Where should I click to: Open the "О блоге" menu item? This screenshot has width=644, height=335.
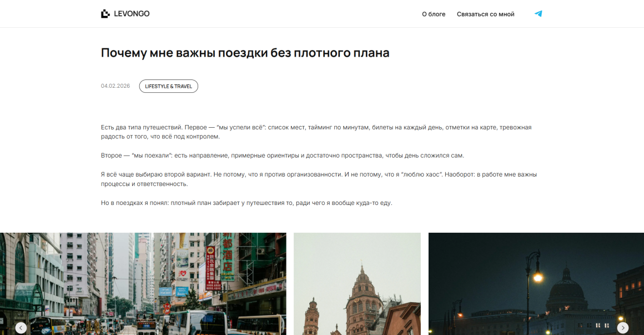[x=434, y=14]
